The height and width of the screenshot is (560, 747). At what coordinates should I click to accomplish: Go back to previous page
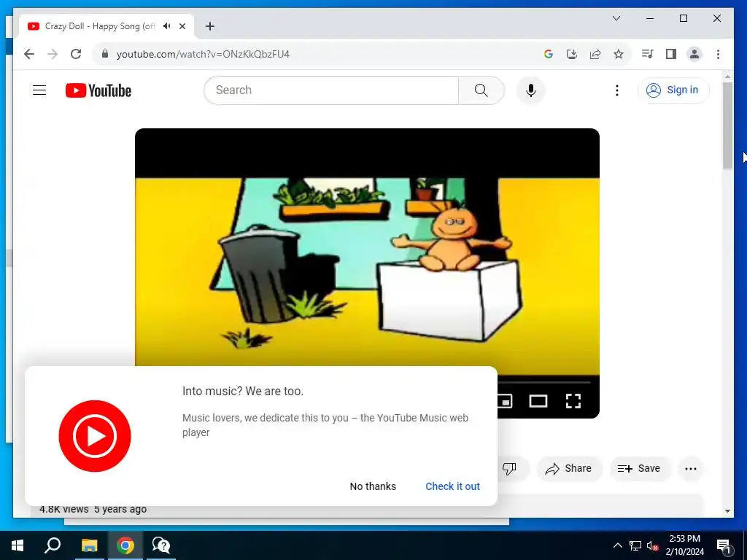29,54
